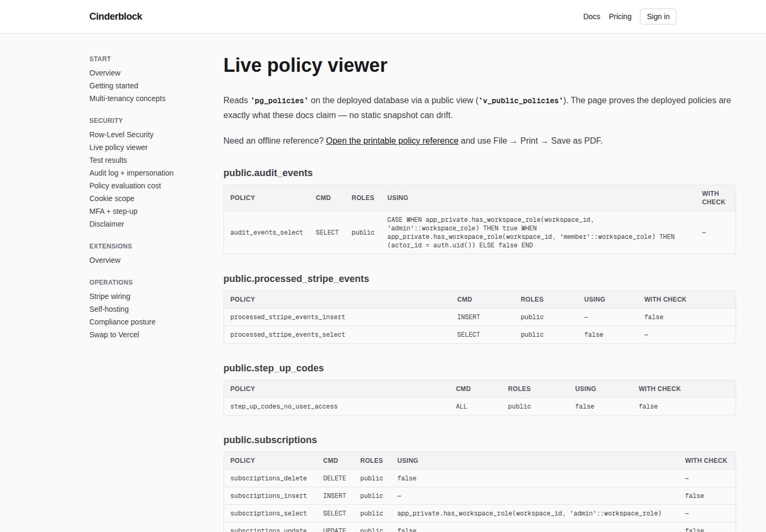Click the processed_stripe_events_select policy cell

click(288, 335)
